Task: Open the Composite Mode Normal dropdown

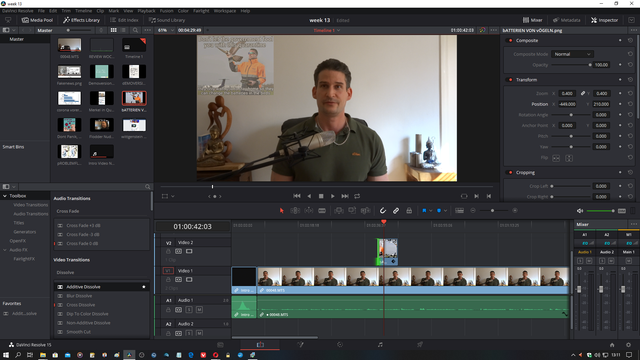Action: (x=572, y=54)
